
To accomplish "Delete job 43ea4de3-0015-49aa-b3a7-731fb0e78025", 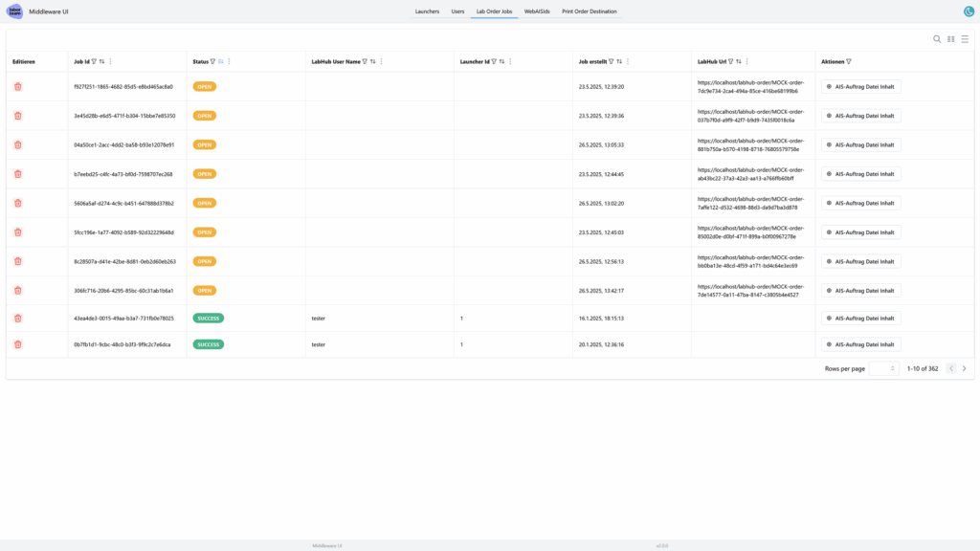I will coord(18,318).
